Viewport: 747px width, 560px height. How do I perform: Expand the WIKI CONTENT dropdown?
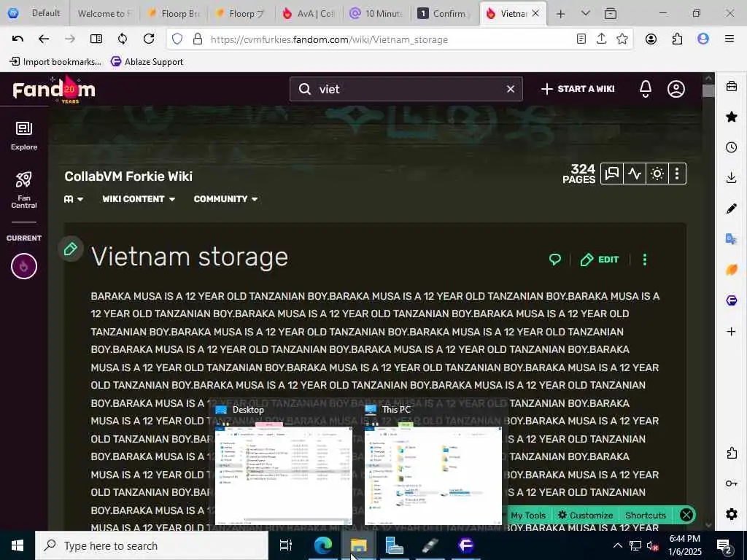pyautogui.click(x=139, y=199)
